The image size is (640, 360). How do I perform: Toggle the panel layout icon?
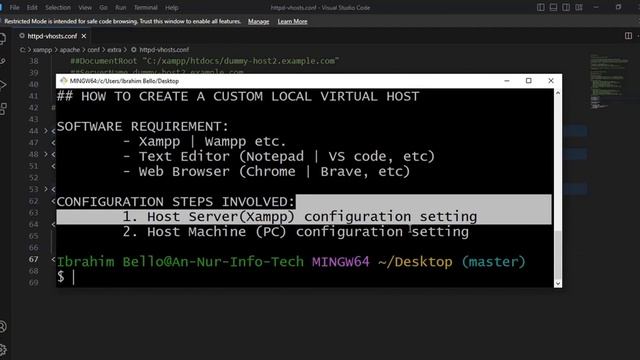tap(553, 7)
